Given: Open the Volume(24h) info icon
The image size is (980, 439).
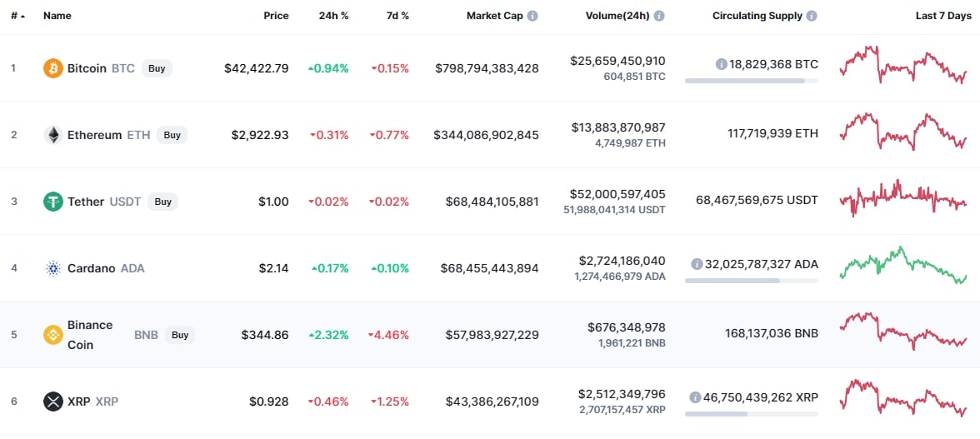Looking at the screenshot, I should pos(659,16).
